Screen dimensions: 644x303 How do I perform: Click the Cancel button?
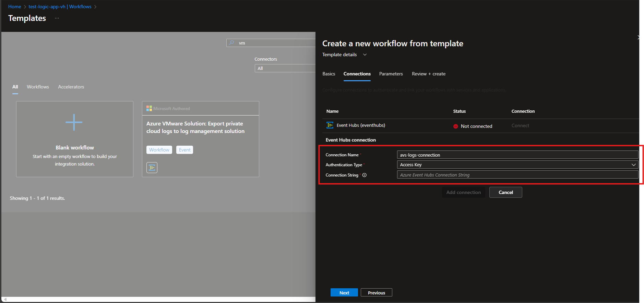pyautogui.click(x=505, y=192)
